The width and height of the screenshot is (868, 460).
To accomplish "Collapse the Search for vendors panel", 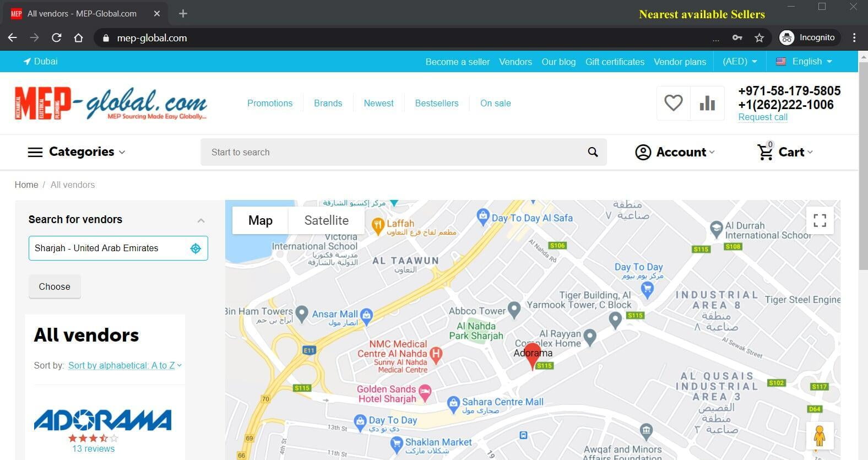I will [x=201, y=220].
